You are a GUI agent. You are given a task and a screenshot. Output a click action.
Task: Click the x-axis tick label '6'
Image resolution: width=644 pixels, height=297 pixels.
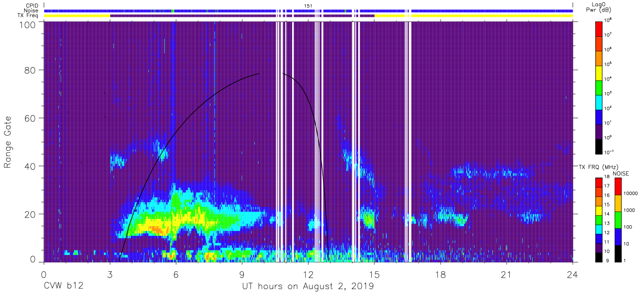[176, 274]
